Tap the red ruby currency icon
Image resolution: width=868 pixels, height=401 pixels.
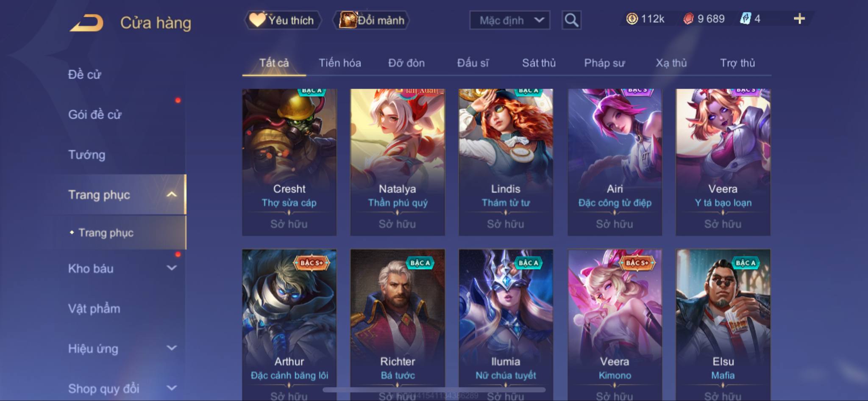(x=688, y=19)
